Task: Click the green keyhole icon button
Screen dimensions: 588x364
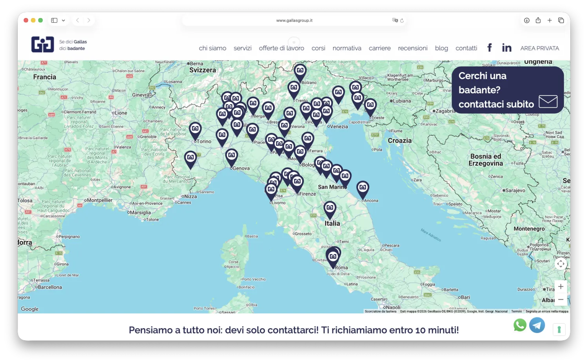Action: coord(559,330)
